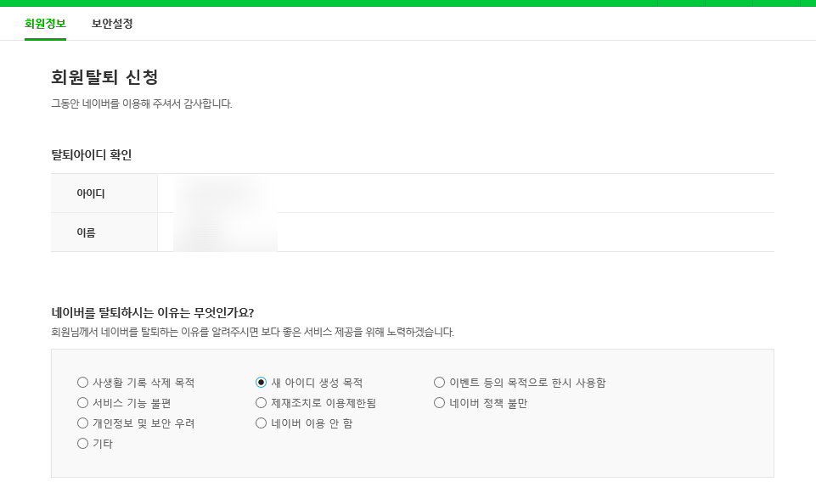Choose 이벤트 등의 목적으로 한시 사용함
This screenshot has width=816, height=504.
pyautogui.click(x=440, y=383)
